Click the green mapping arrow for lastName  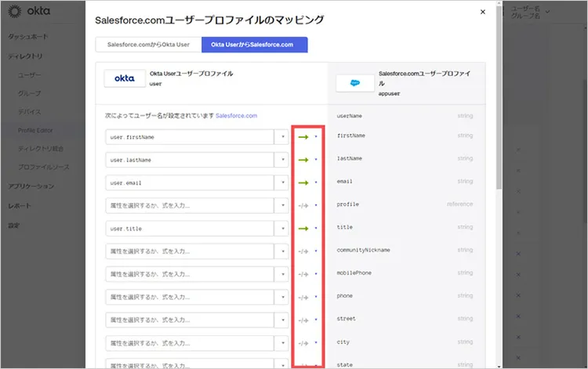coord(303,160)
